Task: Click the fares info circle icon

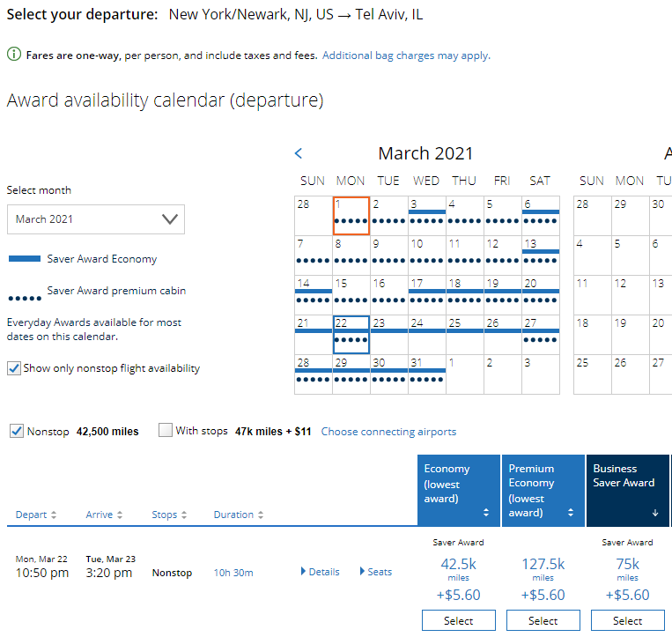Action: pos(14,55)
